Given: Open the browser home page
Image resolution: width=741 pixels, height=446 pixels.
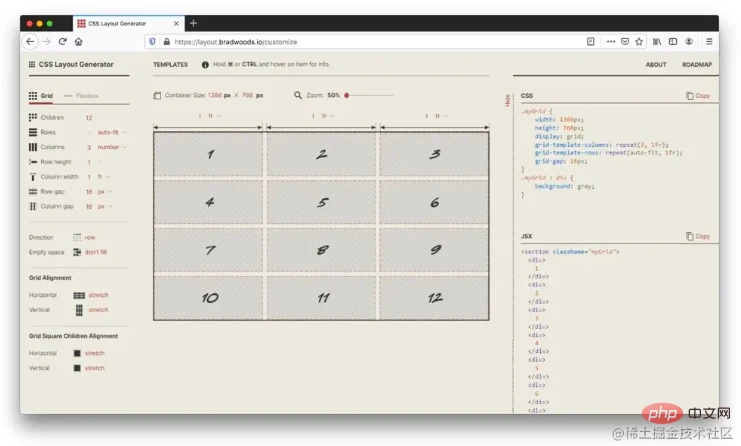Looking at the screenshot, I should (x=78, y=42).
